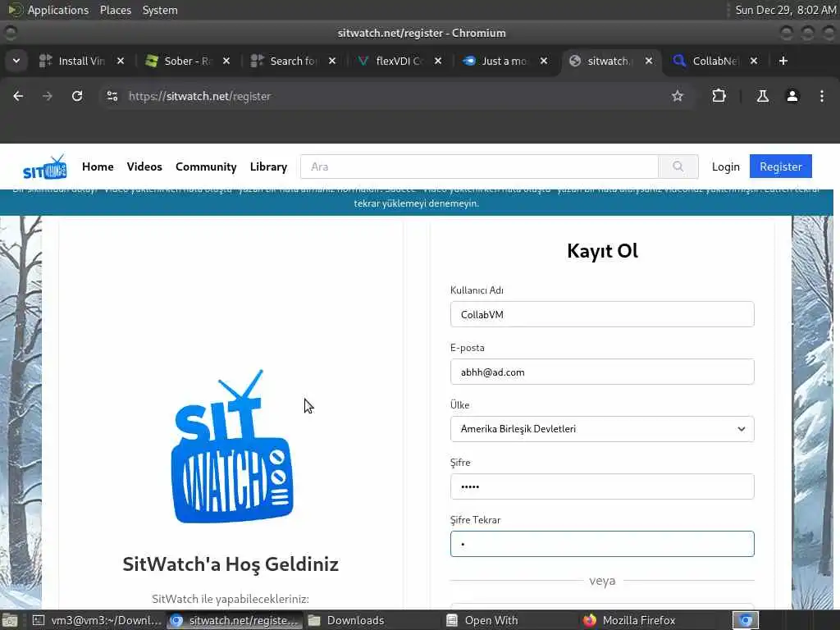Click the SitWatch search magnifier button
The width and height of the screenshot is (840, 630).
point(678,167)
